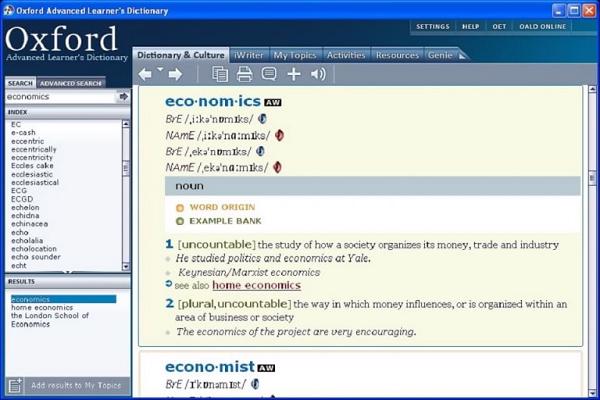Play first BrE pronunciation of economics
The height and width of the screenshot is (400, 600).
point(262,119)
